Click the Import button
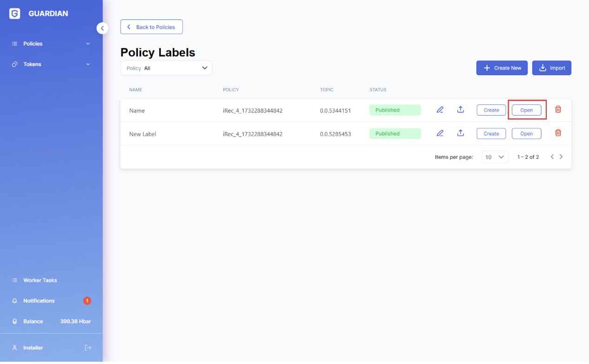Screen dimensions: 589x364 pyautogui.click(x=551, y=68)
